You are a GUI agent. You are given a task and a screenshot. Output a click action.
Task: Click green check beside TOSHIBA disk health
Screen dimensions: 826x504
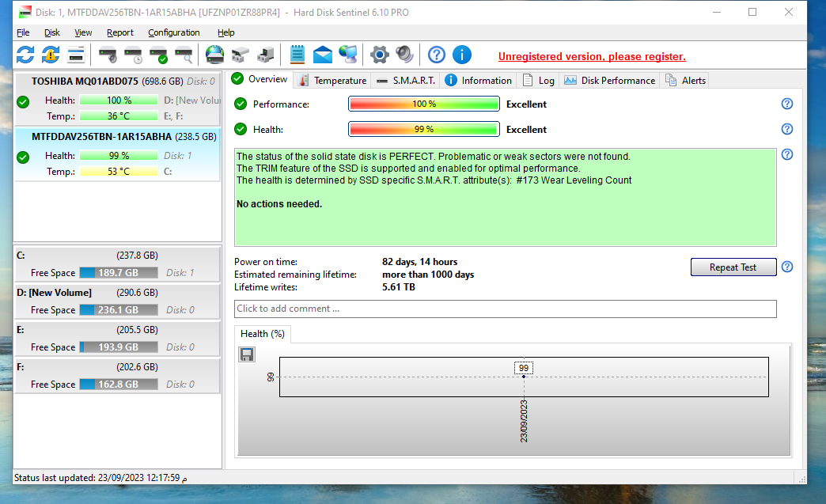pos(23,102)
